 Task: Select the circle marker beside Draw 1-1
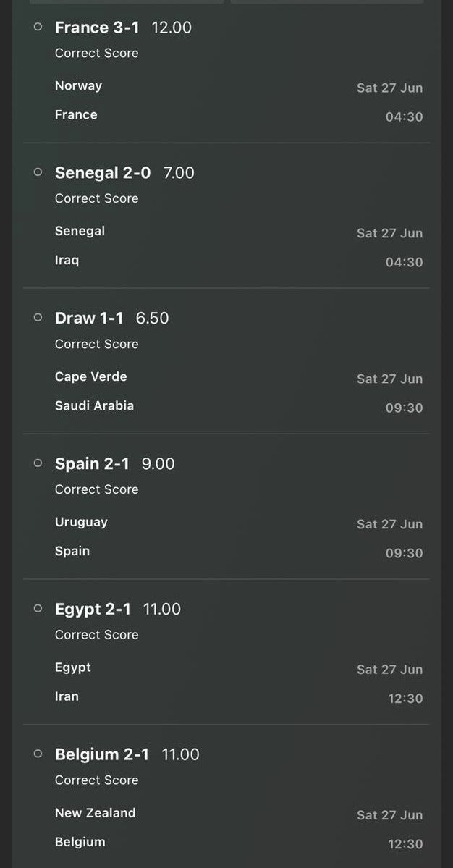[38, 317]
